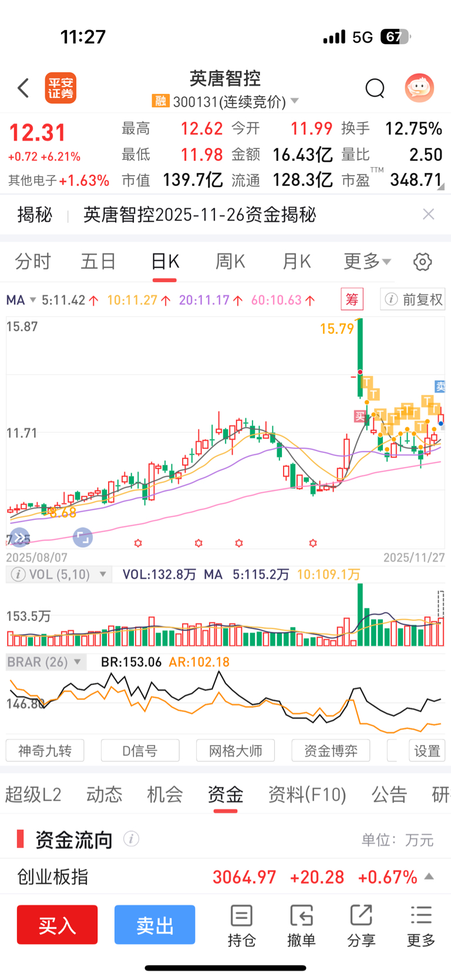Tap the BR:153.06 indicator reading

point(131,662)
